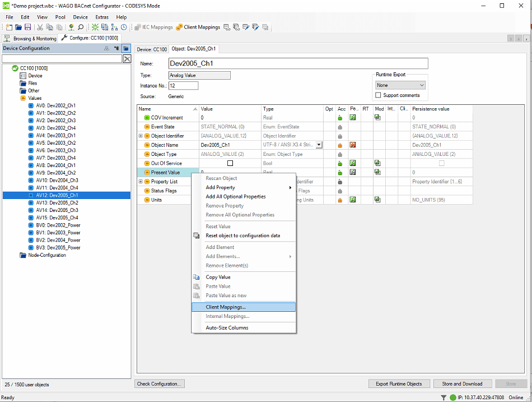Select Client Mappings... in context menu
The height and width of the screenshot is (402, 532).
click(244, 307)
